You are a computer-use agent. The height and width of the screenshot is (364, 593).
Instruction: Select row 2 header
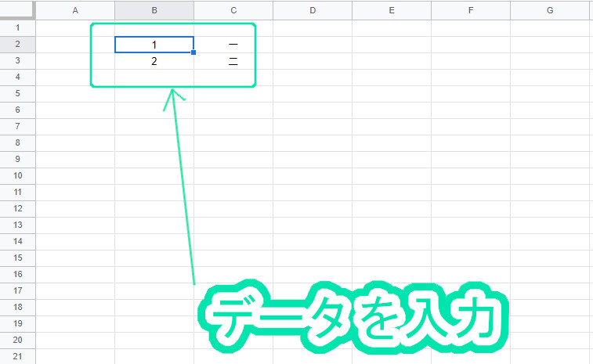(17, 44)
